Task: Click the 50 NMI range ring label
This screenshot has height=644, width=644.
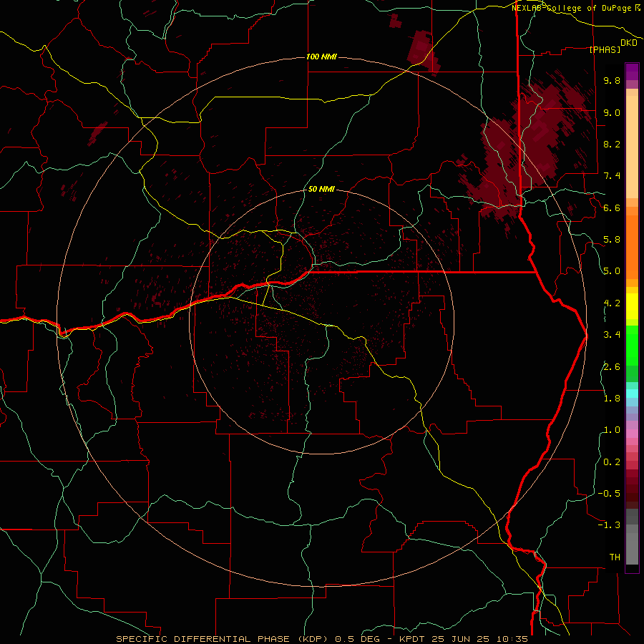Action: coord(321,190)
